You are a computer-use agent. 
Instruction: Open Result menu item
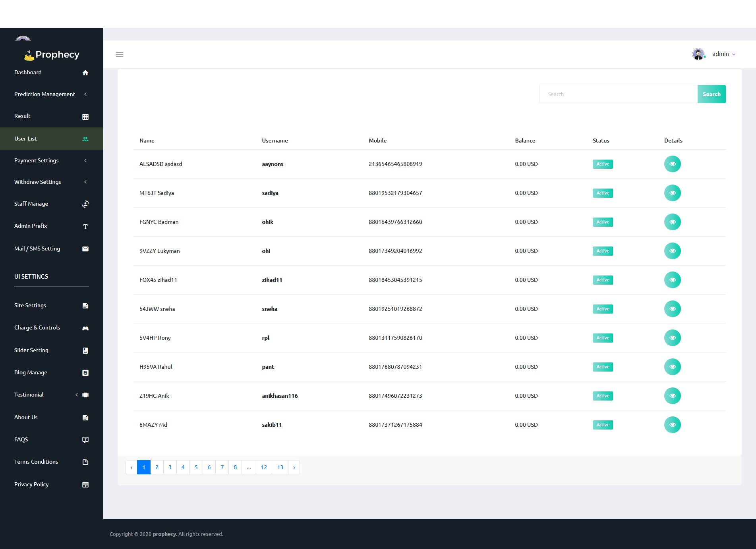(52, 116)
